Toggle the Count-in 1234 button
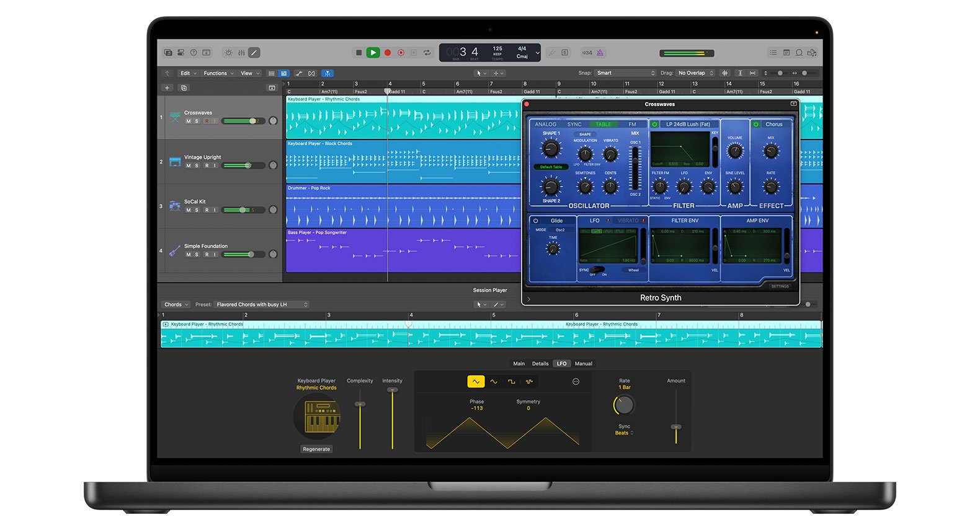 click(587, 53)
